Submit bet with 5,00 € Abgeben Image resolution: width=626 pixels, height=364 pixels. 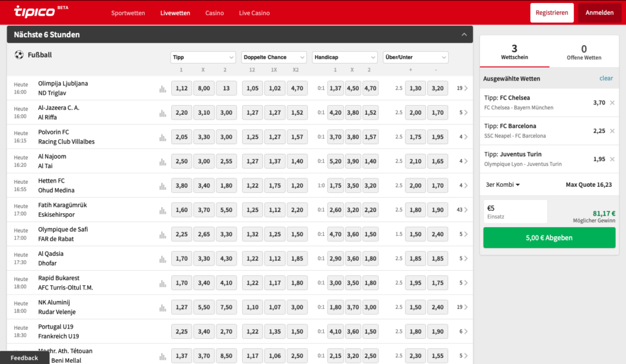pyautogui.click(x=549, y=238)
